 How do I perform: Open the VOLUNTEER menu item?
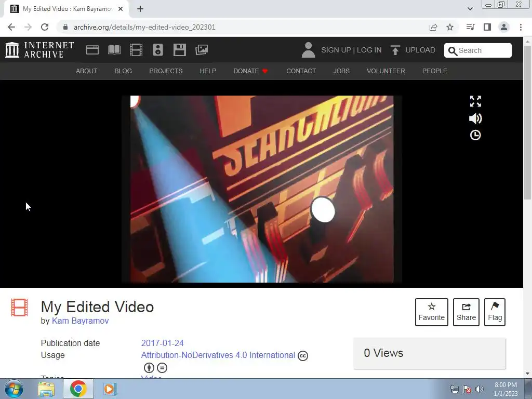(x=386, y=71)
